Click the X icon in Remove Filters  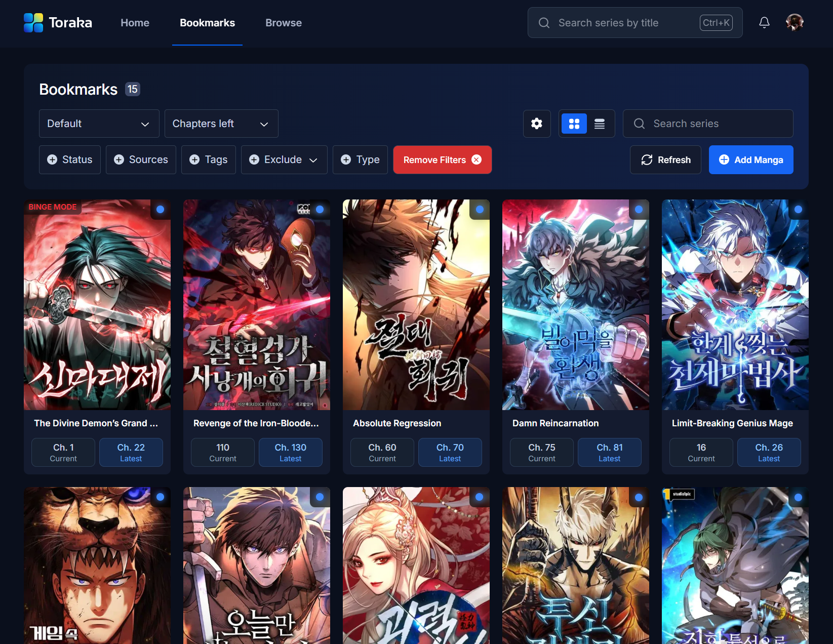tap(477, 160)
